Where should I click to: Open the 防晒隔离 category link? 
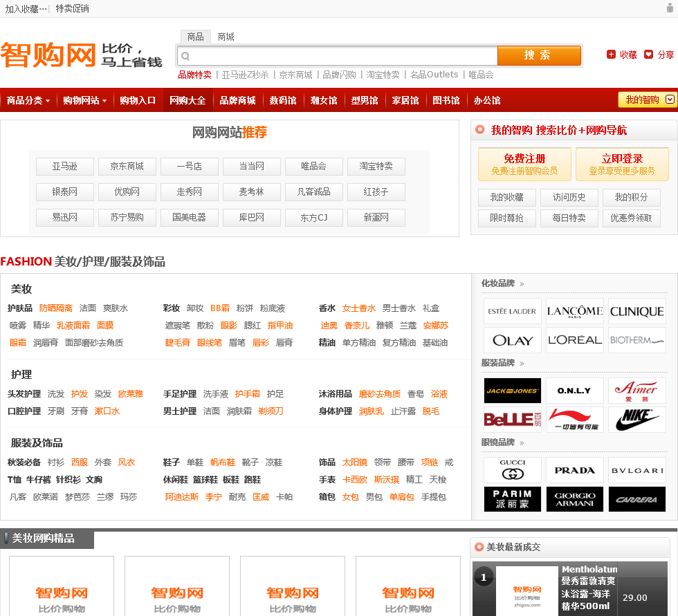[56, 308]
